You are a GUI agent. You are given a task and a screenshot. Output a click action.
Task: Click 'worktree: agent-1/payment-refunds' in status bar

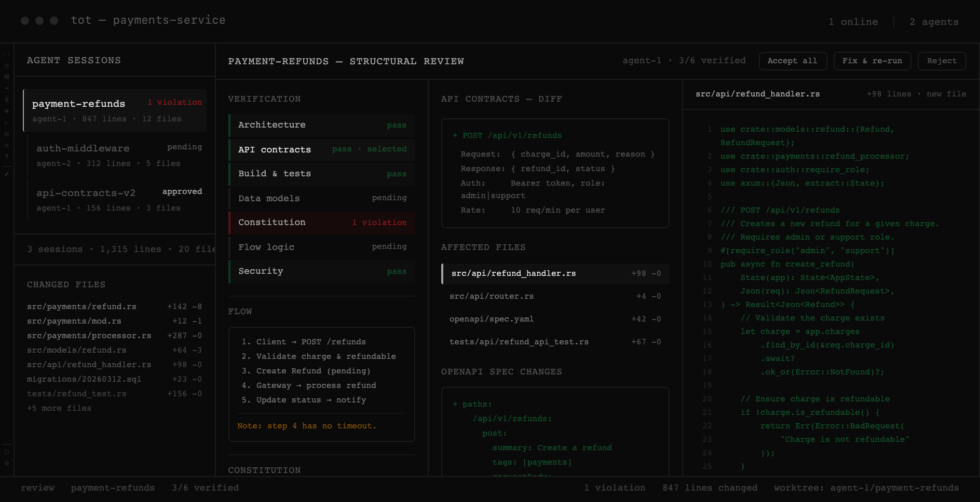tap(866, 488)
